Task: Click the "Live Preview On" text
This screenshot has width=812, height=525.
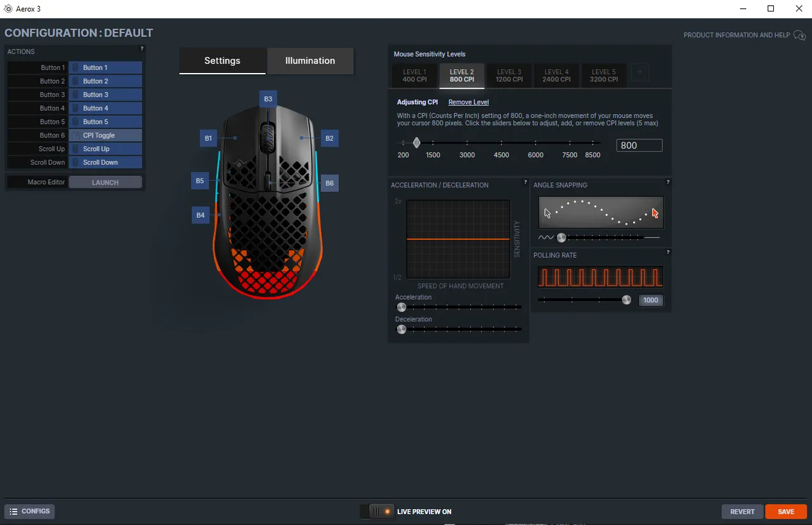Action: (424, 512)
